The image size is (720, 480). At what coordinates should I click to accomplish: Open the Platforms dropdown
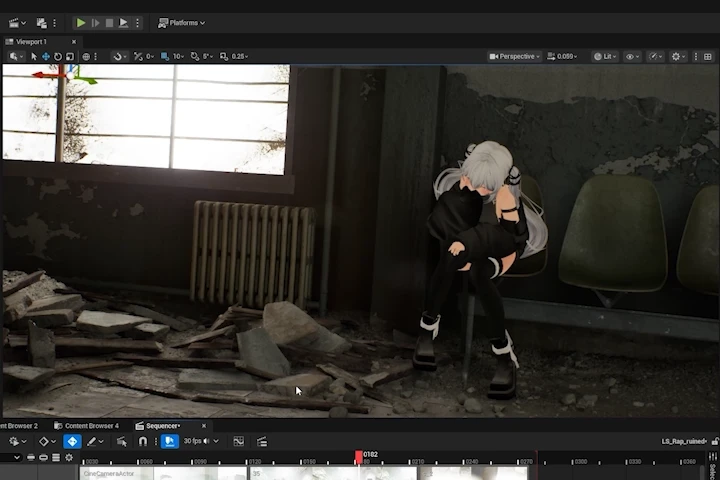tap(181, 23)
